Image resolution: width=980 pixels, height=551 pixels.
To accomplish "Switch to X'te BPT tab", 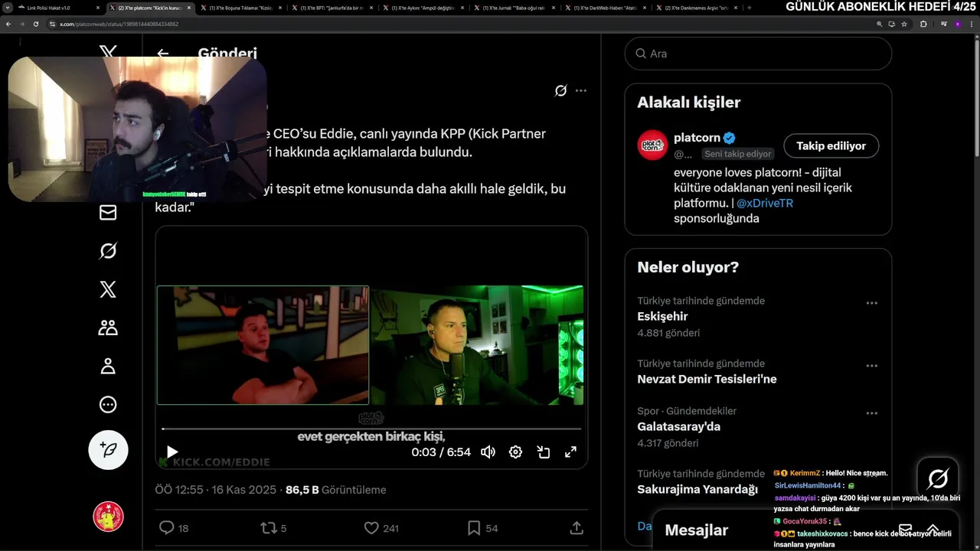I will click(x=332, y=8).
